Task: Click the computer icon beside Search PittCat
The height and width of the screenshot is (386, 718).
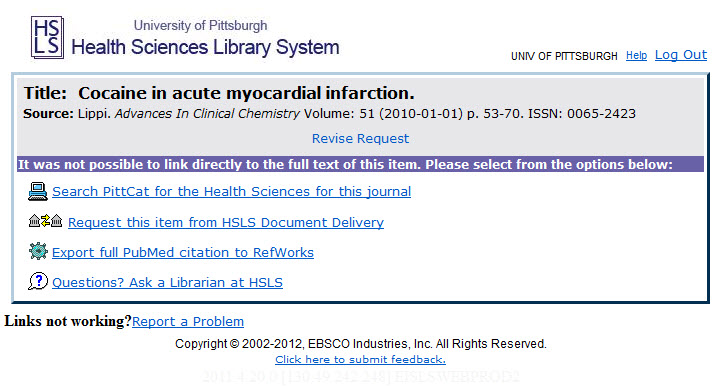Action: pyautogui.click(x=38, y=191)
